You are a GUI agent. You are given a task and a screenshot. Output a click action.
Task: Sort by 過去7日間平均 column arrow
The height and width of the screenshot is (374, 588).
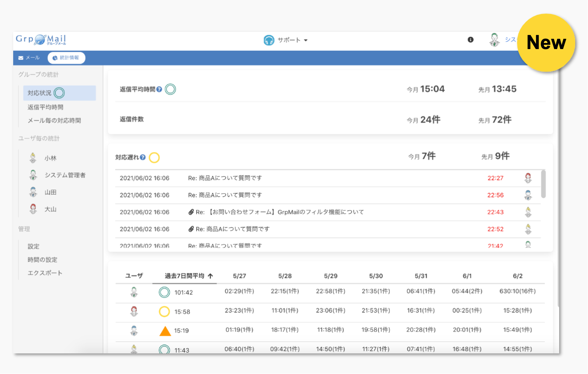[x=210, y=276]
